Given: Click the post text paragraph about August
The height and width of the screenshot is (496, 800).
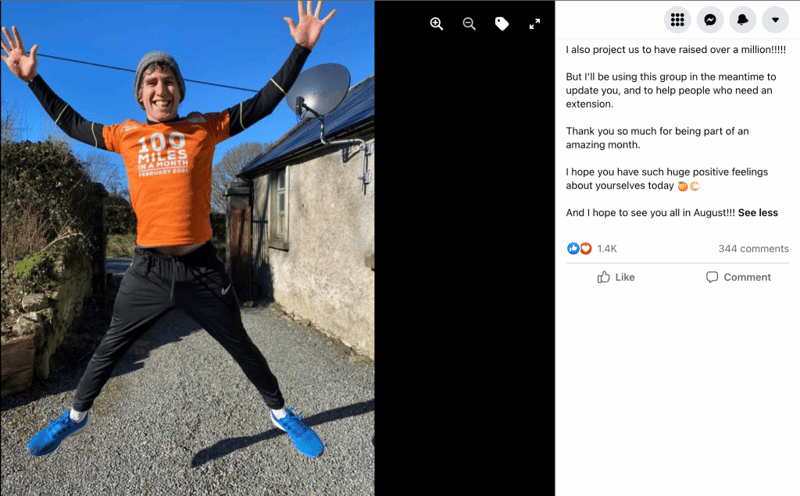Looking at the screenshot, I should click(650, 213).
